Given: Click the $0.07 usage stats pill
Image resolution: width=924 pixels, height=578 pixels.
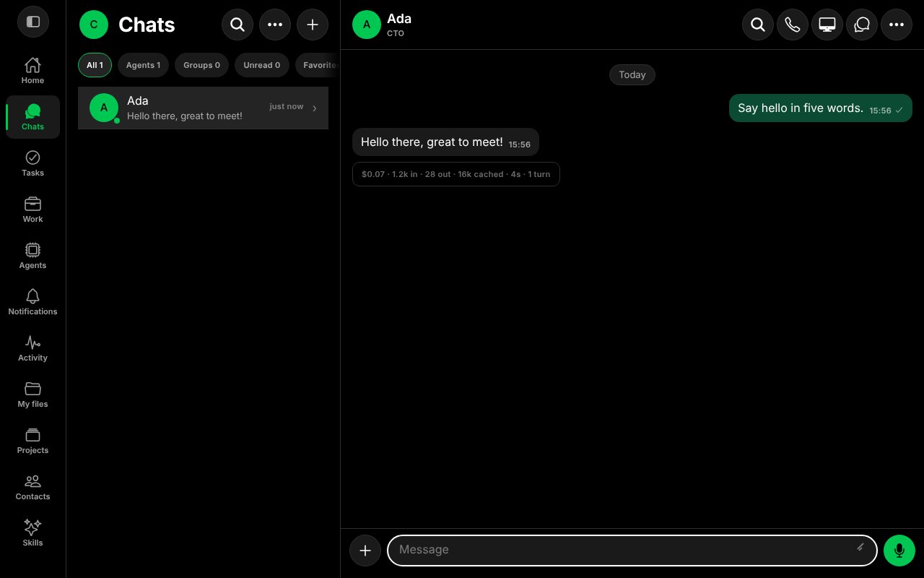Looking at the screenshot, I should 456,174.
